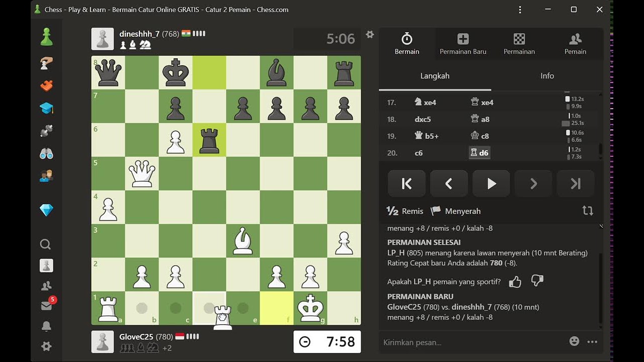Open board settings gear near clock
644x362 pixels.
pyautogui.click(x=370, y=35)
